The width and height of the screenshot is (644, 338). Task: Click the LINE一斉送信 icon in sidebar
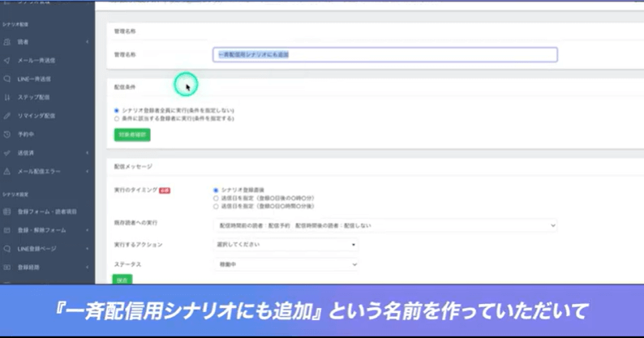[x=7, y=79]
